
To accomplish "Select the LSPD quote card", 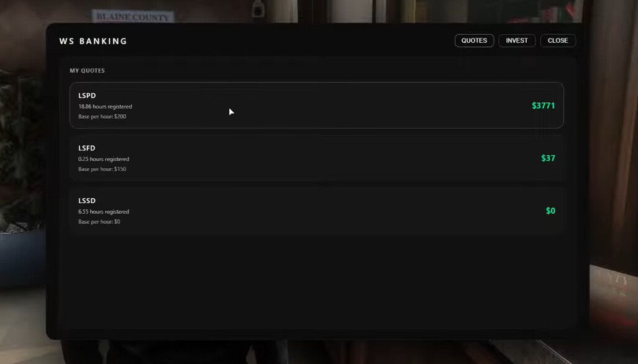I will 317,106.
